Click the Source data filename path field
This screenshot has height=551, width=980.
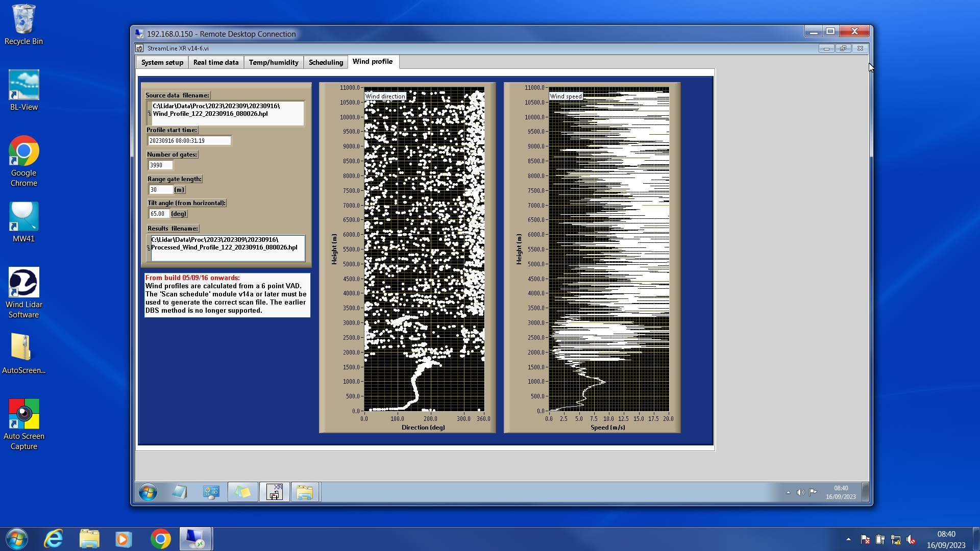click(227, 113)
